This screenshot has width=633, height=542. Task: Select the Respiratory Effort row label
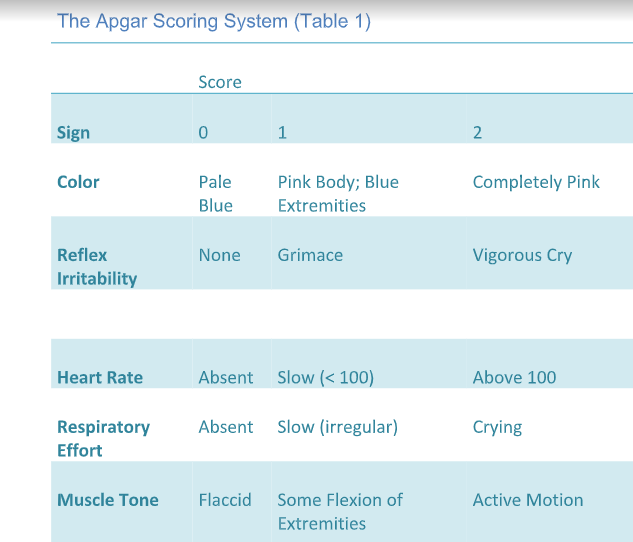point(103,439)
